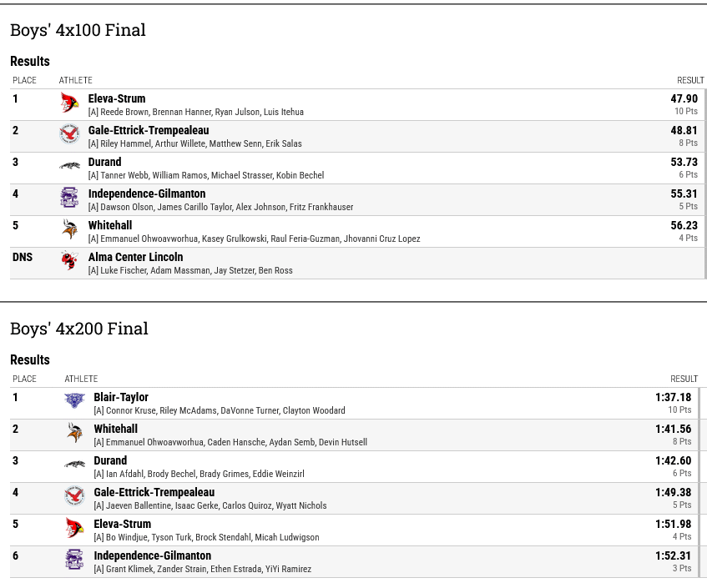This screenshot has height=588, width=707.
Task: Click the Boys' 4x200 Final heading
Action: [x=79, y=329]
